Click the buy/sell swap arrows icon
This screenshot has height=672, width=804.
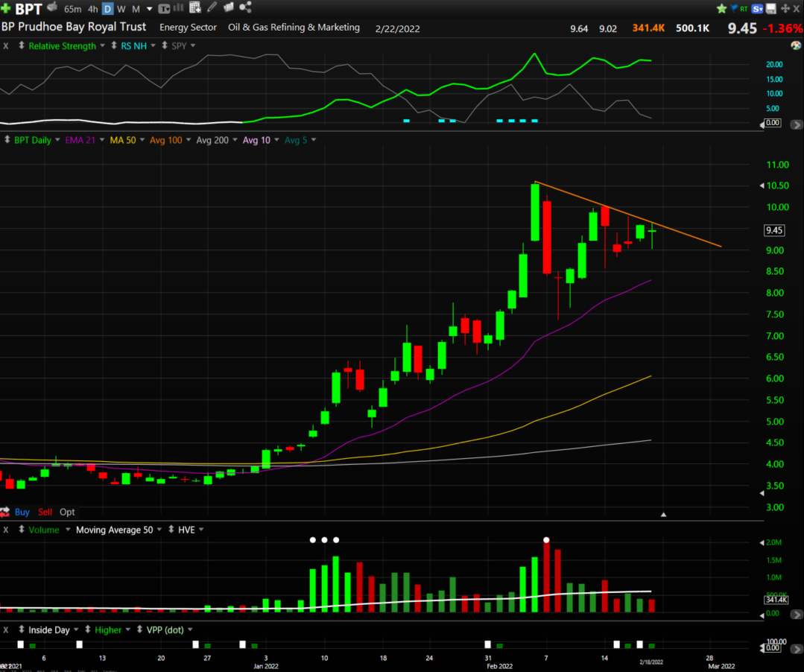pyautogui.click(x=4, y=512)
